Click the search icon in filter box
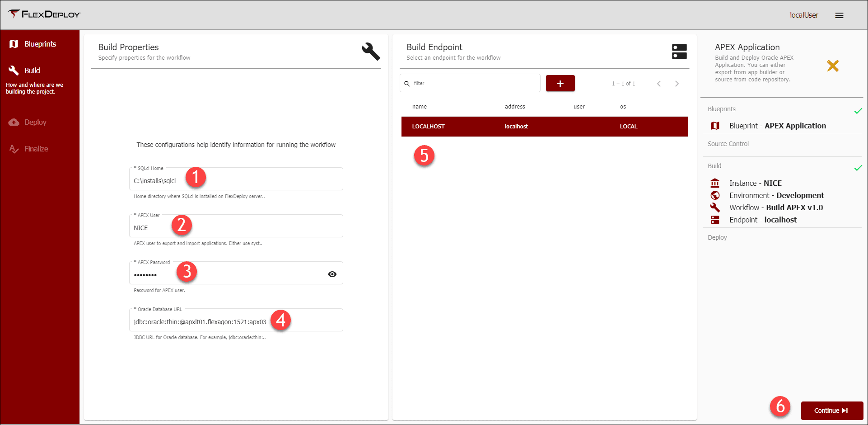The height and width of the screenshot is (425, 868). point(407,84)
